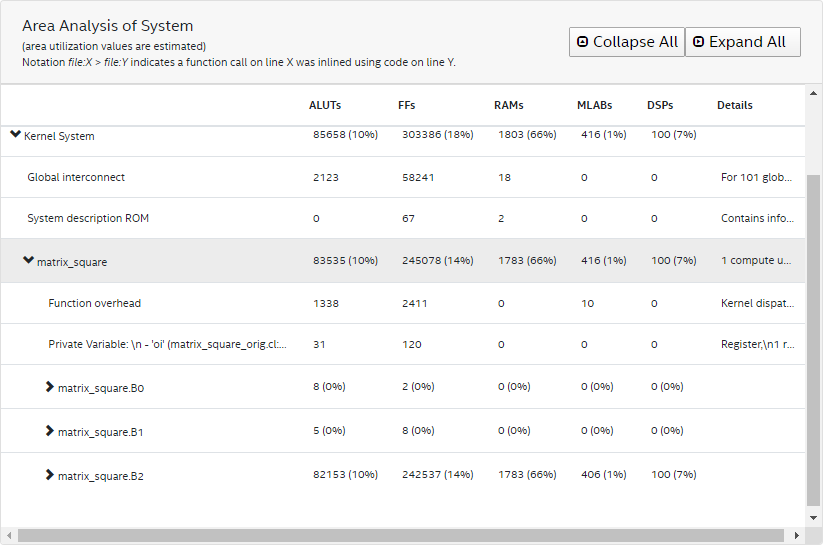Click the horizontal scrollbar at bottom
The height and width of the screenshot is (545, 823).
pyautogui.click(x=400, y=536)
